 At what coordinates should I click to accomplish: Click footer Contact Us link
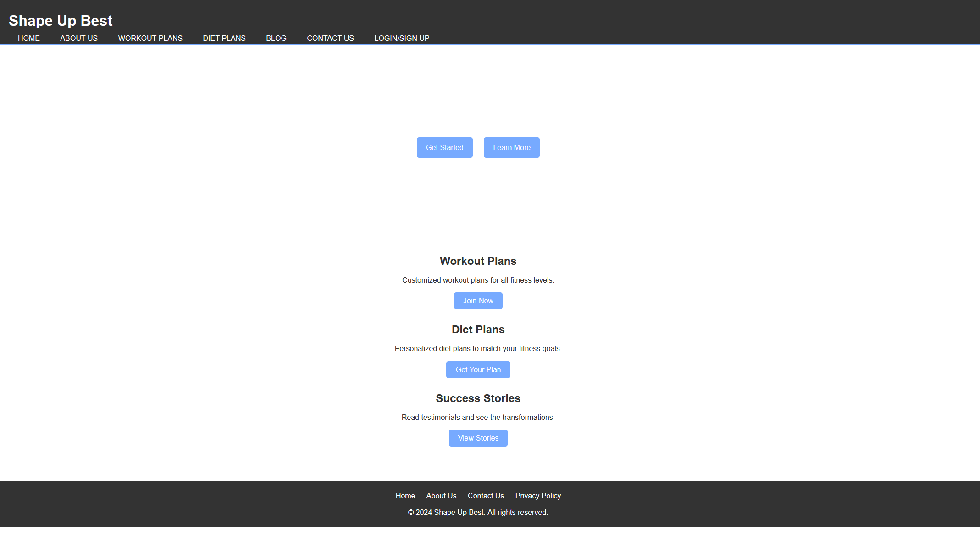[x=486, y=496]
